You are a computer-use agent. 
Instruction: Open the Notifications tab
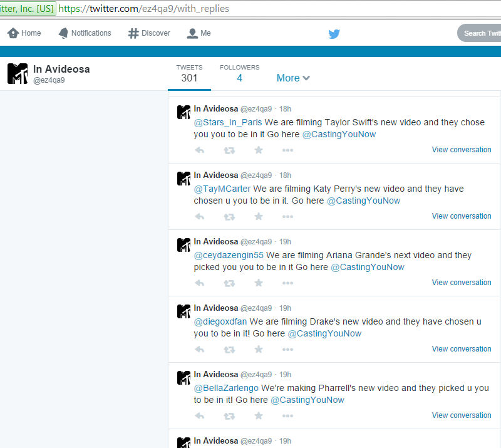pyautogui.click(x=85, y=33)
